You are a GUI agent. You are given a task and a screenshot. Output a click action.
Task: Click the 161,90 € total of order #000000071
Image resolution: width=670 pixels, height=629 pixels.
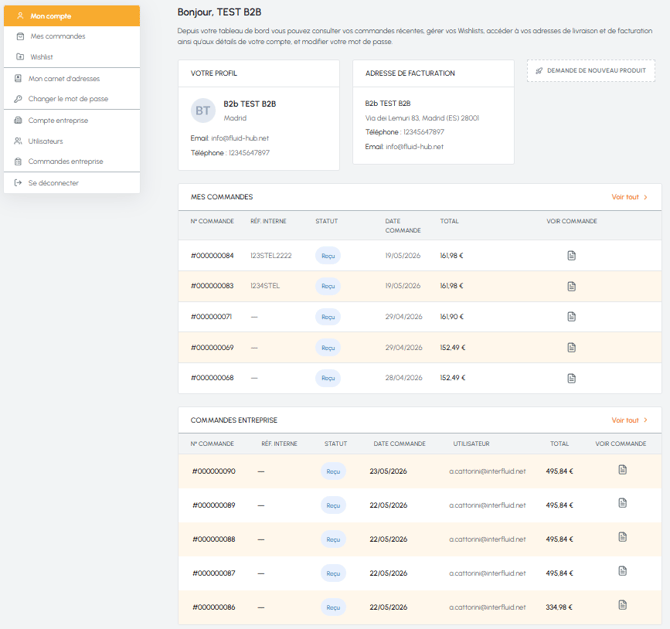tap(452, 317)
